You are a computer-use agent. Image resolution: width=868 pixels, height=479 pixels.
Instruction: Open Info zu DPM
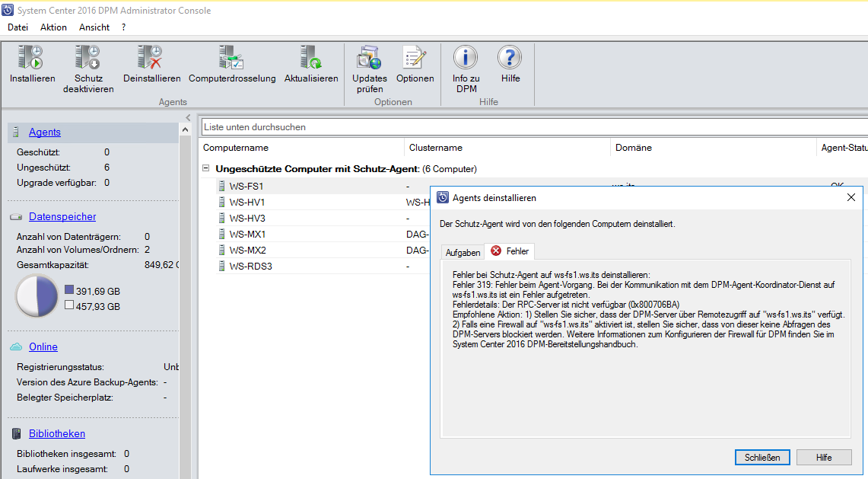tap(466, 58)
